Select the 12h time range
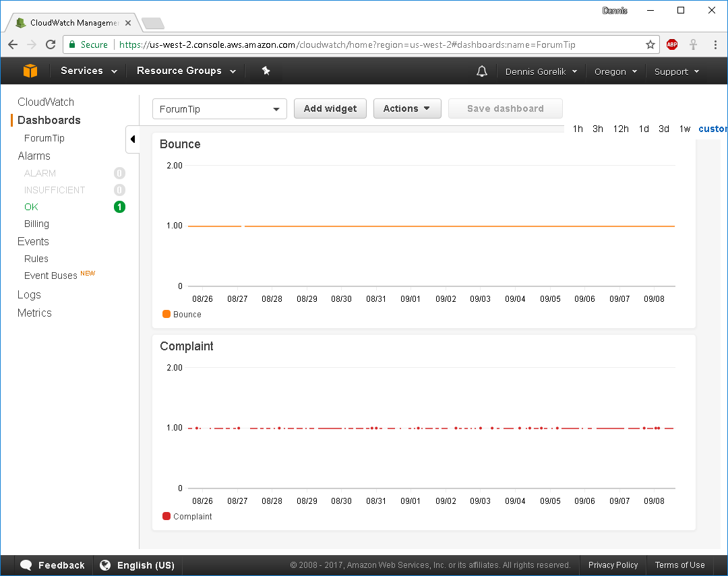This screenshot has width=728, height=576. pos(621,129)
